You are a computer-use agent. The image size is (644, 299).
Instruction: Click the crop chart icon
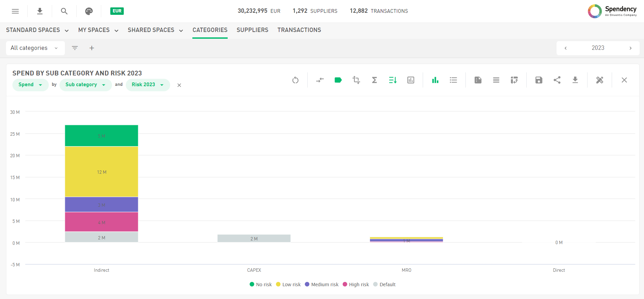coord(356,80)
